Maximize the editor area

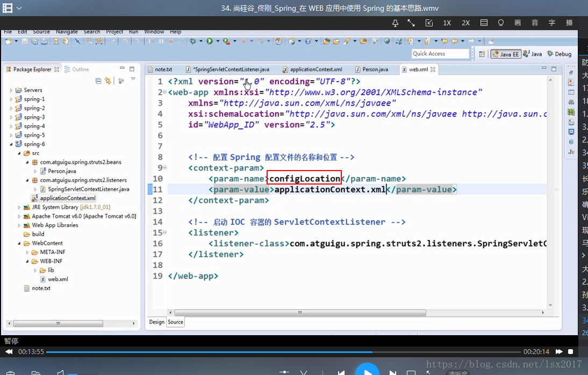click(554, 68)
